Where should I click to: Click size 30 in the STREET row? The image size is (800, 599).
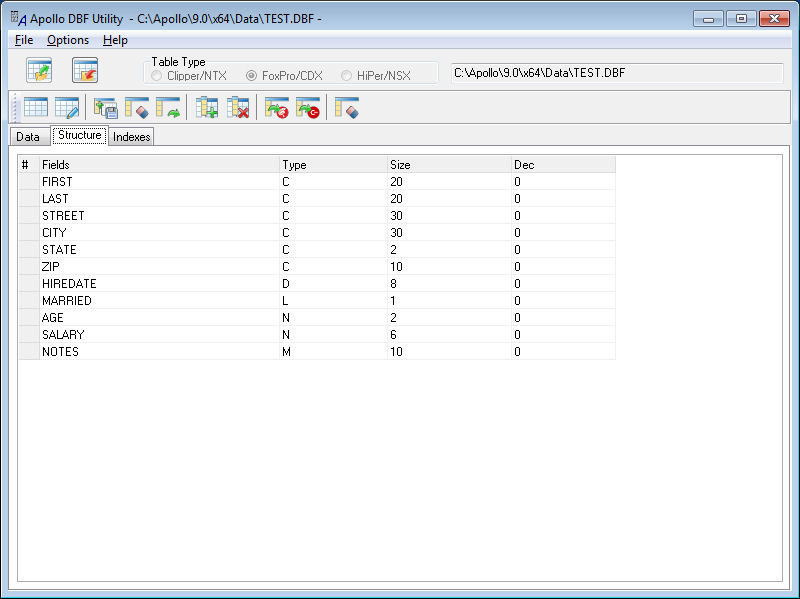396,216
